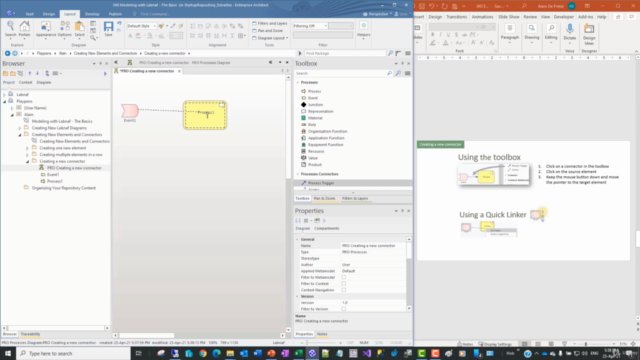The image size is (640, 360).
Task: Click the Select icon in Diagram group
Action: [79, 29]
